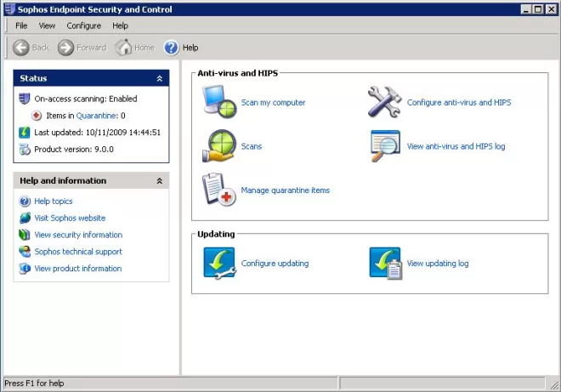This screenshot has width=561, height=392.
Task: Click the red quarantine icon in Status
Action: coord(37,116)
